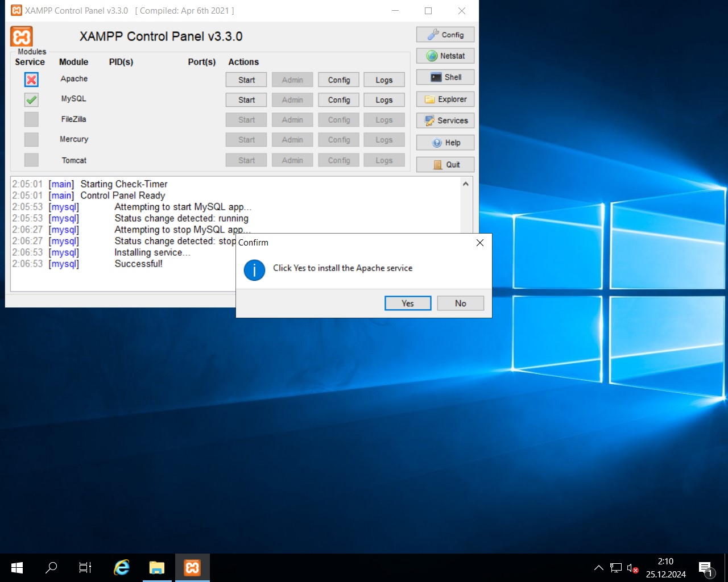728x582 pixels.
Task: Click Yes to install the Apache service
Action: pyautogui.click(x=407, y=303)
